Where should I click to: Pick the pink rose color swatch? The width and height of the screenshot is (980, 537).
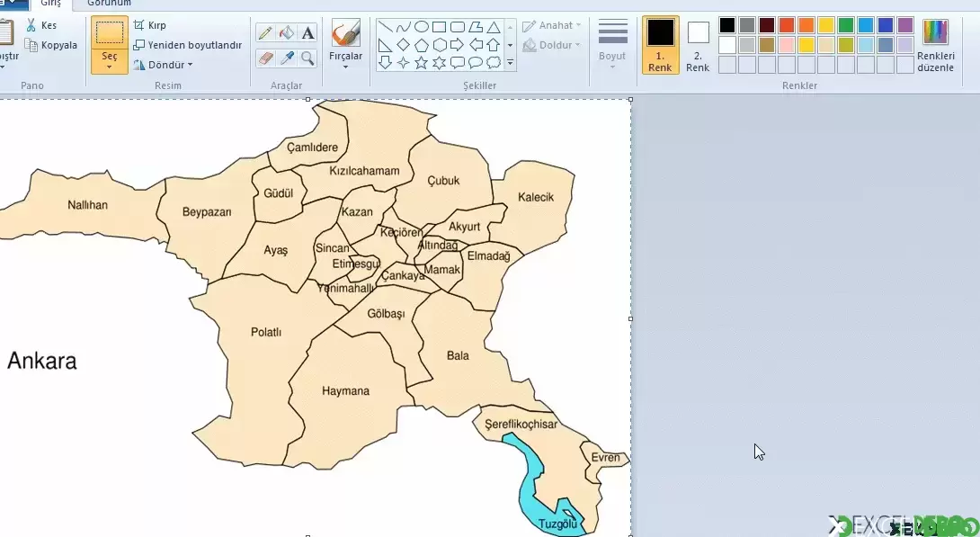tap(787, 45)
